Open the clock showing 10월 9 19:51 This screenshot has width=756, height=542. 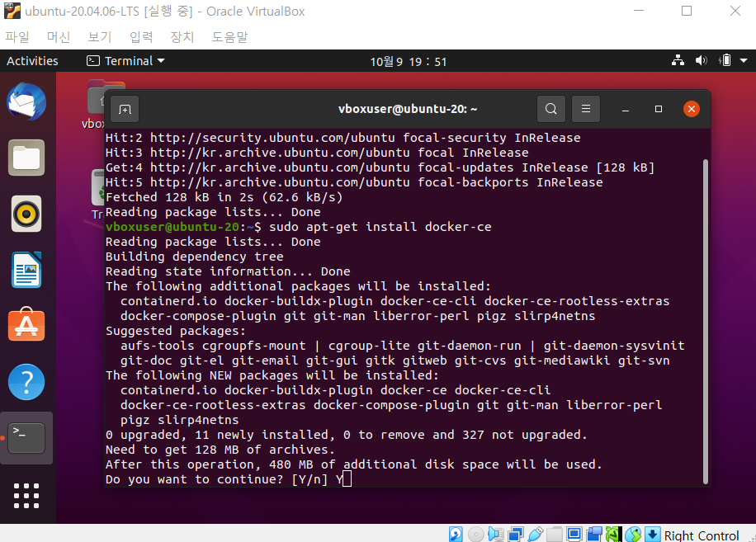(x=409, y=62)
